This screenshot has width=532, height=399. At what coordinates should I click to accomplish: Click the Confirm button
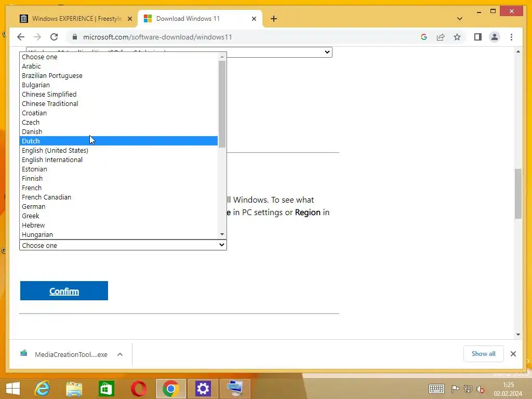point(64,291)
